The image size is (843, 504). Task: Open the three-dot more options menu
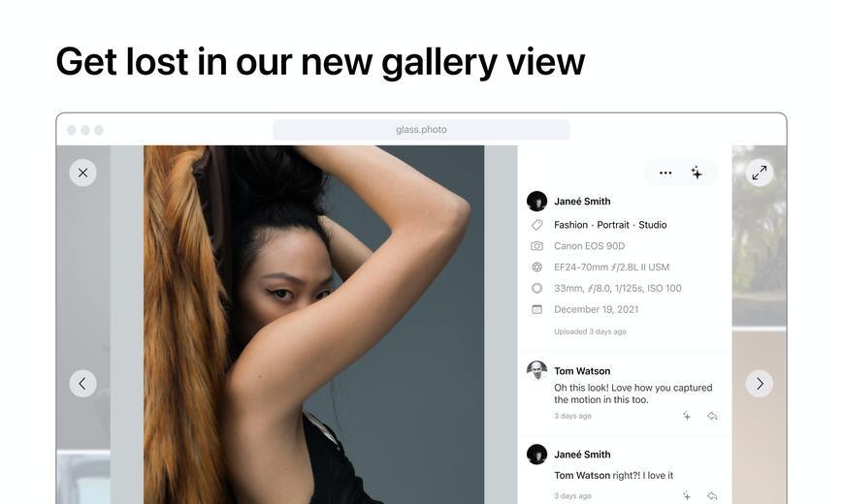coord(665,173)
